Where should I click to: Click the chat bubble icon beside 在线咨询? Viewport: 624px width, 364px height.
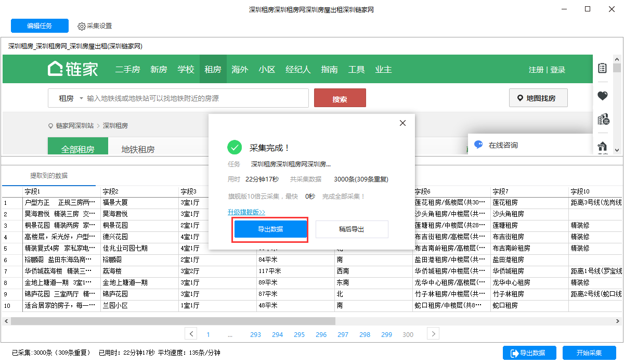coord(478,145)
